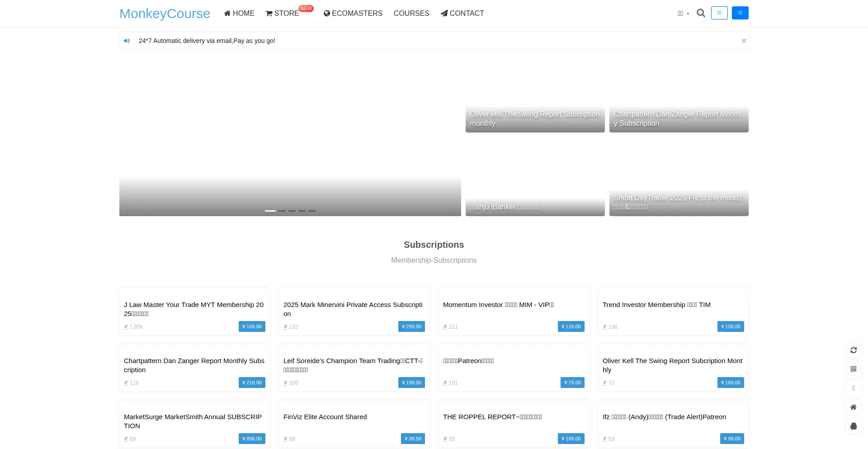868x449 pixels.
Task: Open 2025 Mark Minervini Private Access Subscription
Action: (354, 309)
